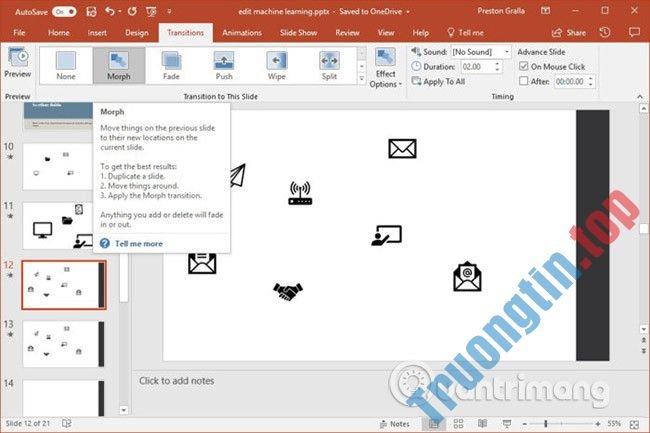Select the email at-sign envelope icon
The width and height of the screenshot is (650, 433).
click(467, 276)
